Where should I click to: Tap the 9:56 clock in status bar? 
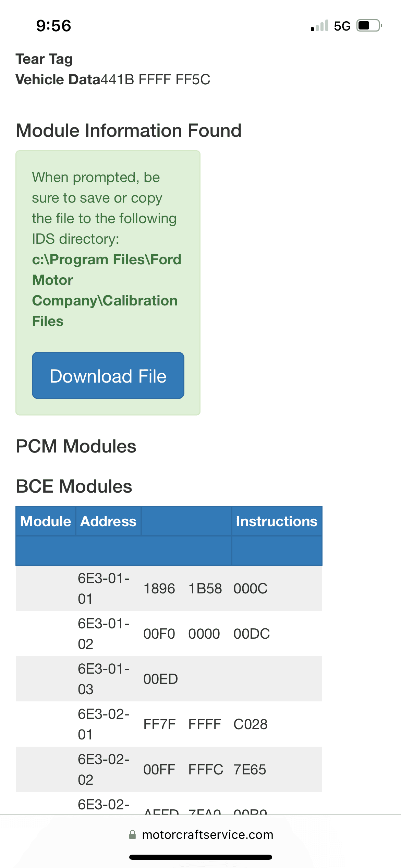(x=54, y=26)
